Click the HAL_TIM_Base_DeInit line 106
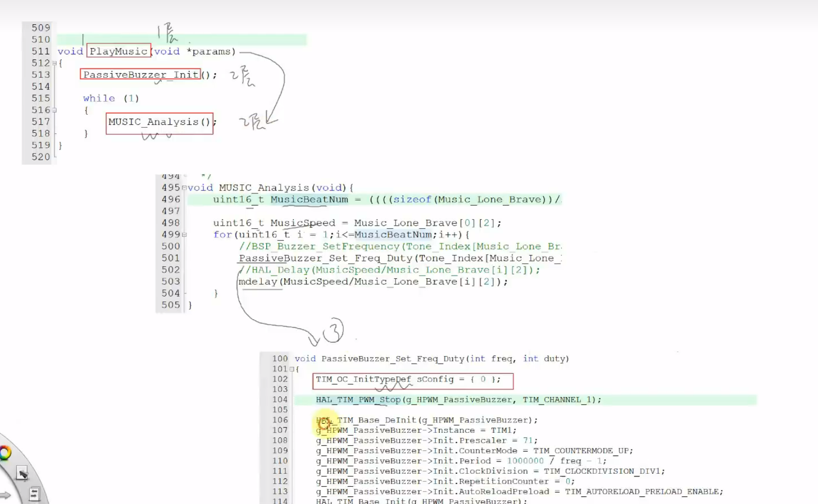The image size is (818, 504). click(427, 420)
